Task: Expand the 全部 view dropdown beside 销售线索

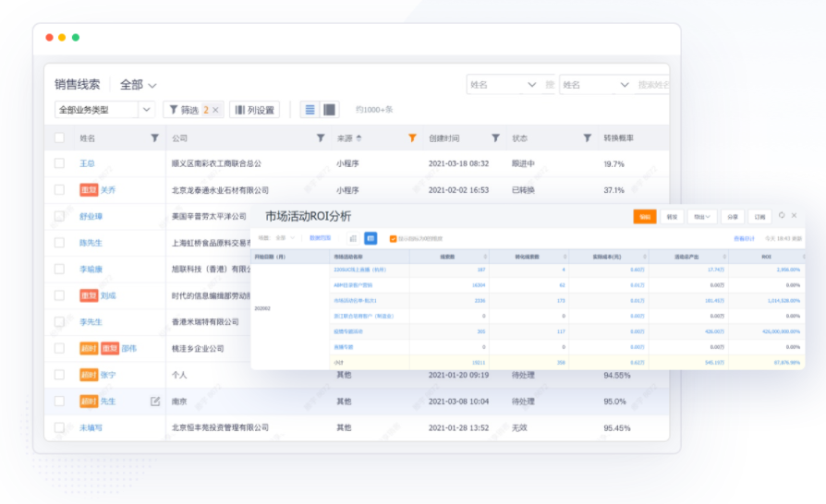Action: pyautogui.click(x=152, y=85)
